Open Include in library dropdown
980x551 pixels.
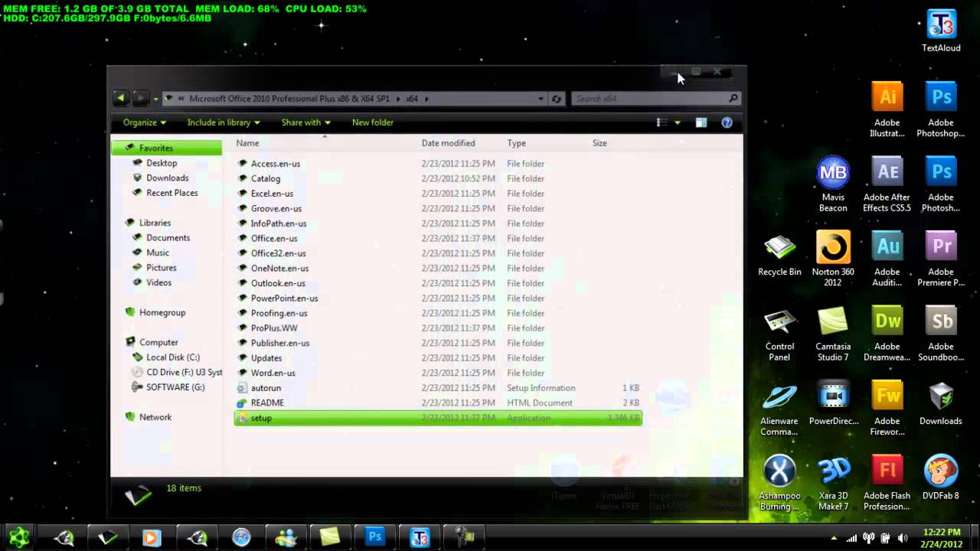point(224,122)
